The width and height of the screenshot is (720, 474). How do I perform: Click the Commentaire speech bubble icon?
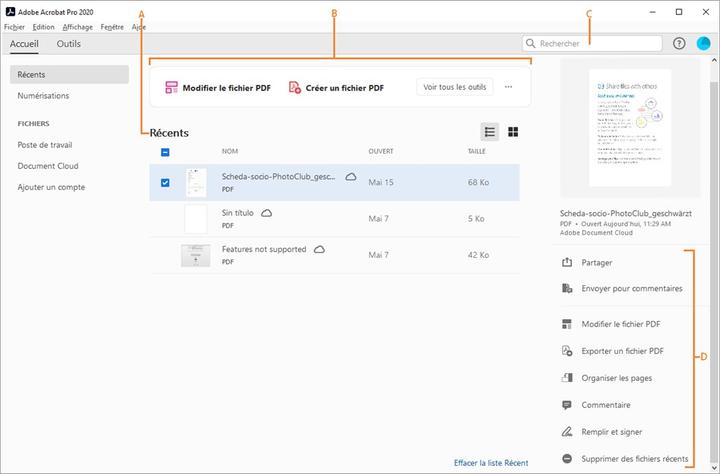point(567,405)
